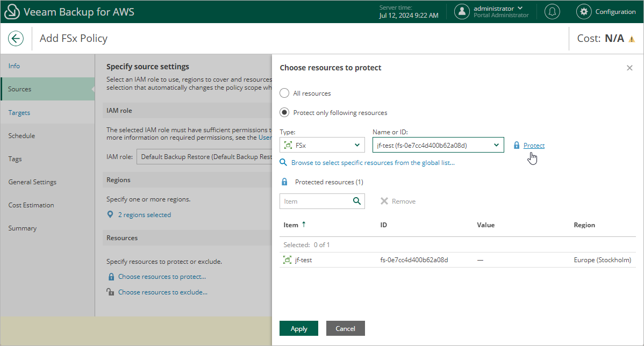
Task: Go to the Info step
Action: point(14,66)
